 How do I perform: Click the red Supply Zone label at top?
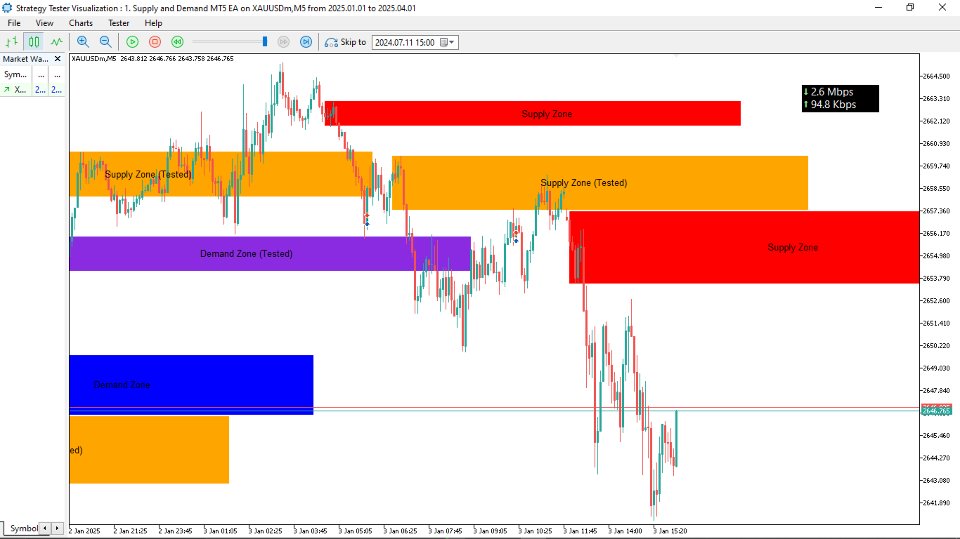click(547, 114)
